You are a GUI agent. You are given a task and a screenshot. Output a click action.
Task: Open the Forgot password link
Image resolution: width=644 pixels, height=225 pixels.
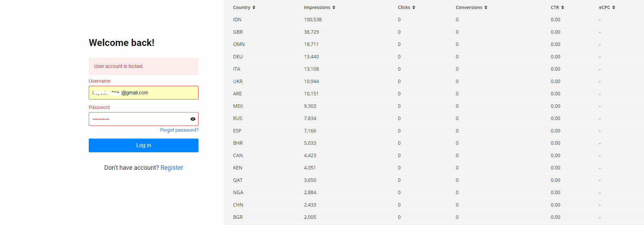click(x=179, y=130)
